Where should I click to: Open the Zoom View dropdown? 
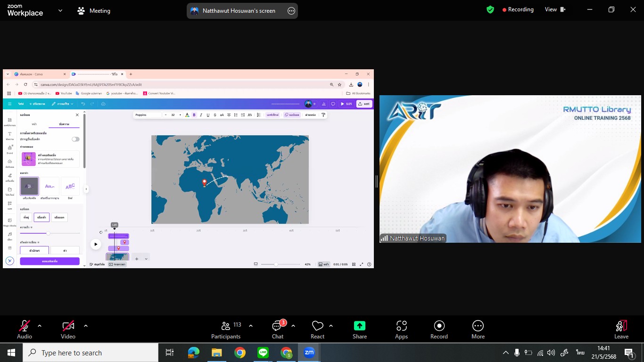coord(555,9)
